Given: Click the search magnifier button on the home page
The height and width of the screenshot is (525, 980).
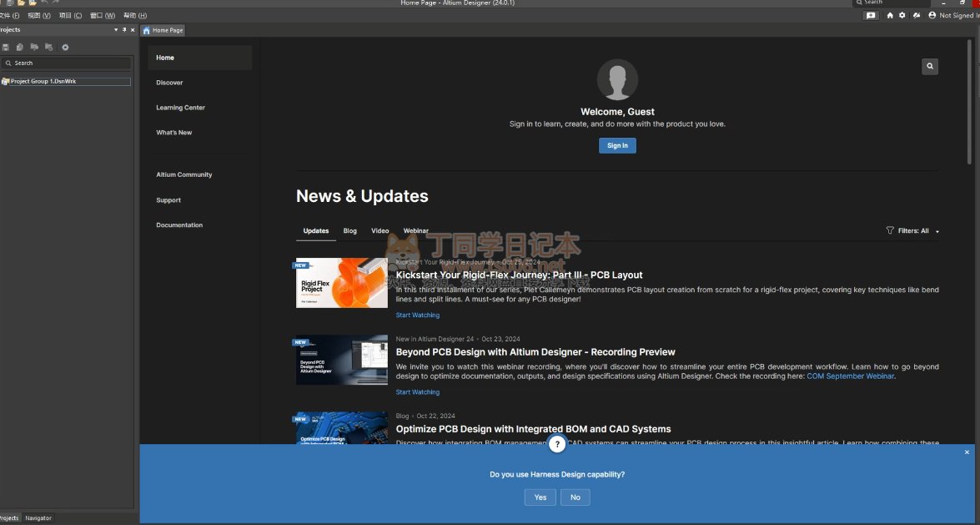Looking at the screenshot, I should 930,66.
